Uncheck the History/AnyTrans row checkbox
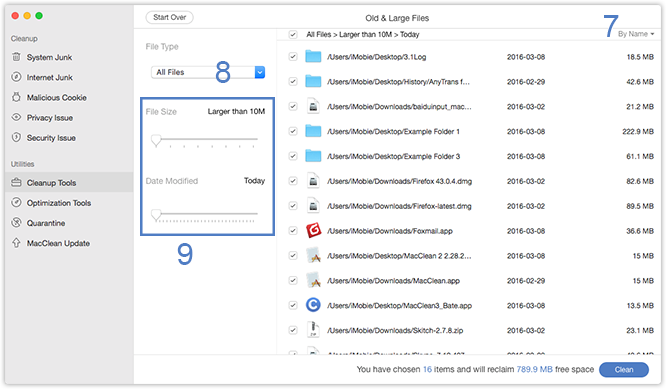The width and height of the screenshot is (666, 389). click(293, 81)
